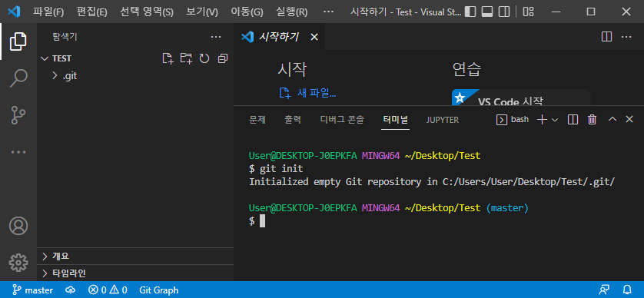This screenshot has height=298, width=644.
Task: Switch to the JUPYTER panel tab
Action: [443, 120]
